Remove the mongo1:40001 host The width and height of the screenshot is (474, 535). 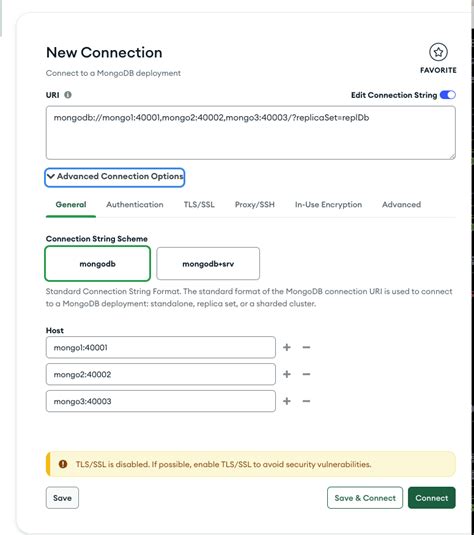tap(306, 347)
